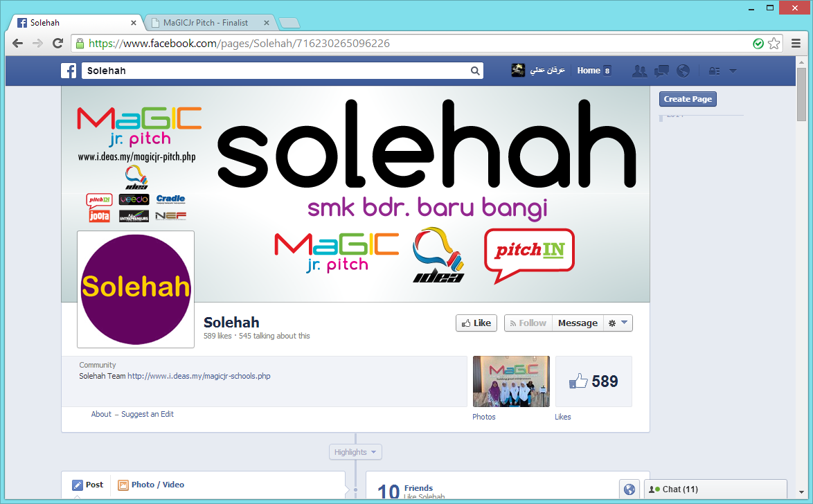Click the 589 likes box
813x504 pixels.
click(x=593, y=381)
